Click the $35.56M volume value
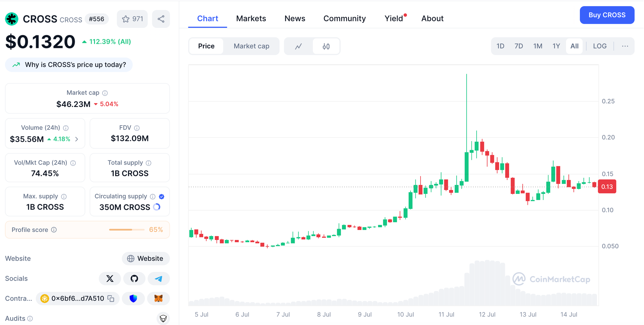The width and height of the screenshot is (644, 325). (x=27, y=139)
